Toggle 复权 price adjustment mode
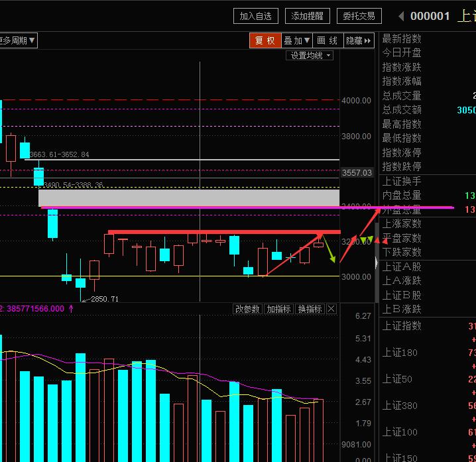 [x=265, y=40]
